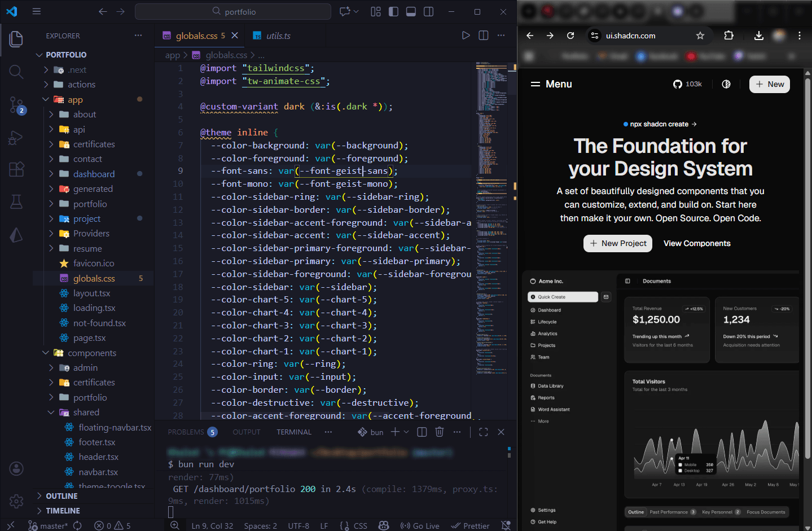Viewport: 812px width, 531px height.
Task: Click the Search icon in activity bar
Action: click(16, 72)
